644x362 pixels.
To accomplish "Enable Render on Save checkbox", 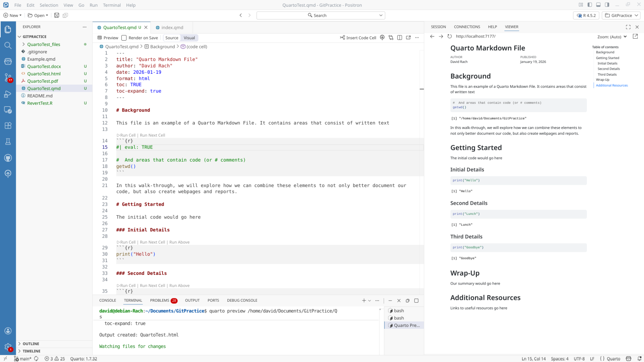I will [124, 38].
